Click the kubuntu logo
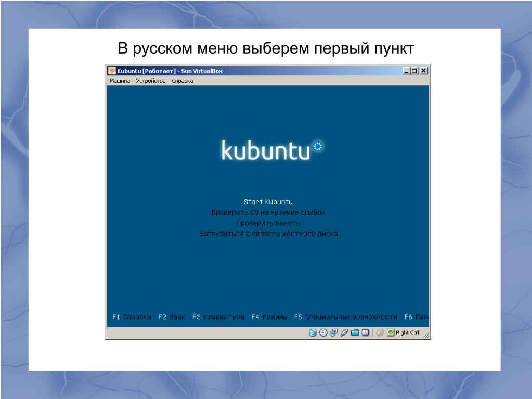 272,150
